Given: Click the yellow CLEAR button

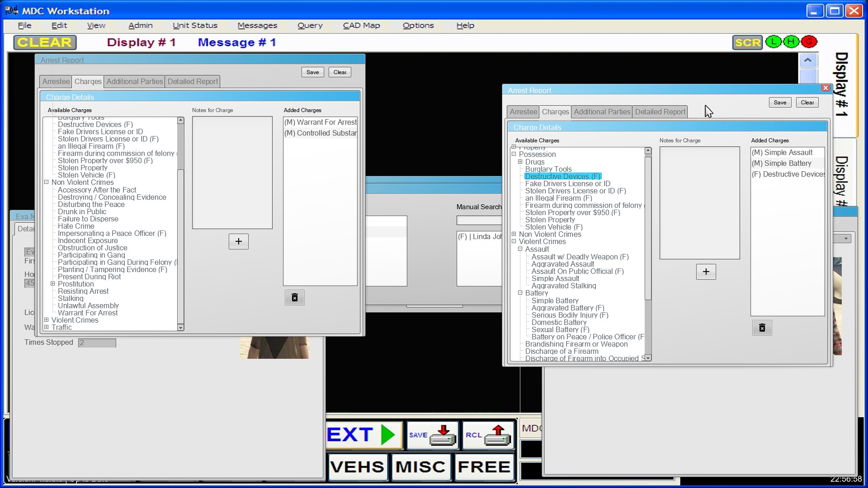Looking at the screenshot, I should tap(45, 42).
